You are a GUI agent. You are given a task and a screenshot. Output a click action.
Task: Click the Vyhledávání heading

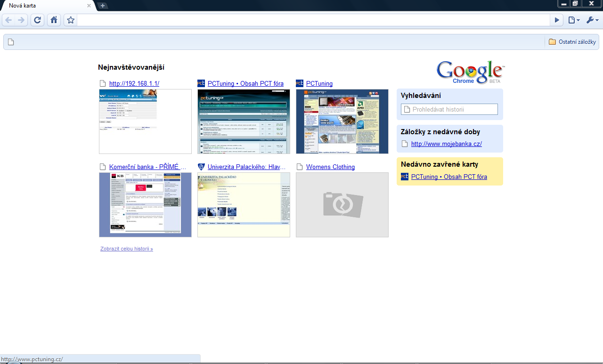(x=421, y=96)
